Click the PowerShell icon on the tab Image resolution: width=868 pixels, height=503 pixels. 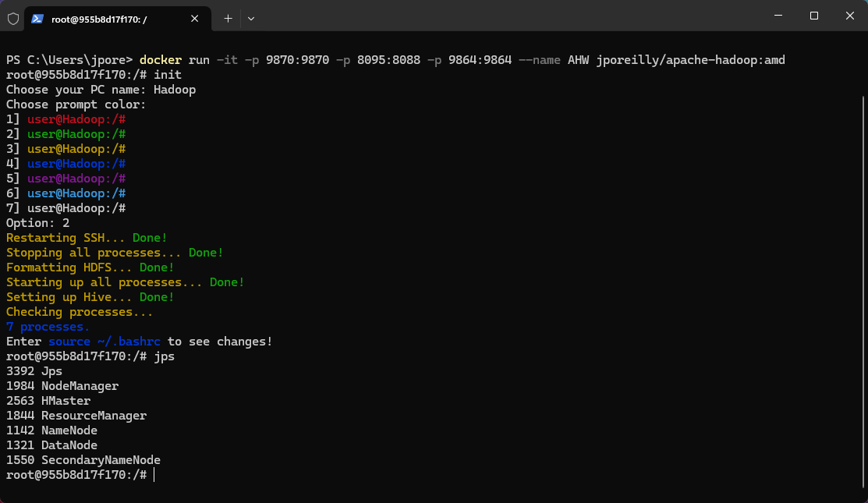[x=37, y=19]
